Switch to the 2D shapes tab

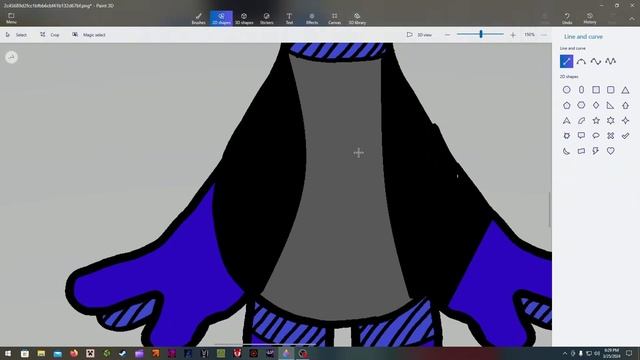[x=221, y=18]
